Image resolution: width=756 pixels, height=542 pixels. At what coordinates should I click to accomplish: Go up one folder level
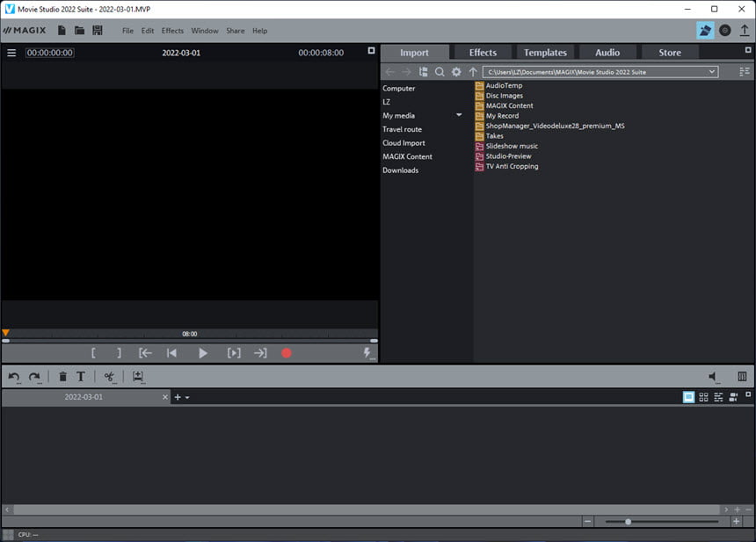473,72
